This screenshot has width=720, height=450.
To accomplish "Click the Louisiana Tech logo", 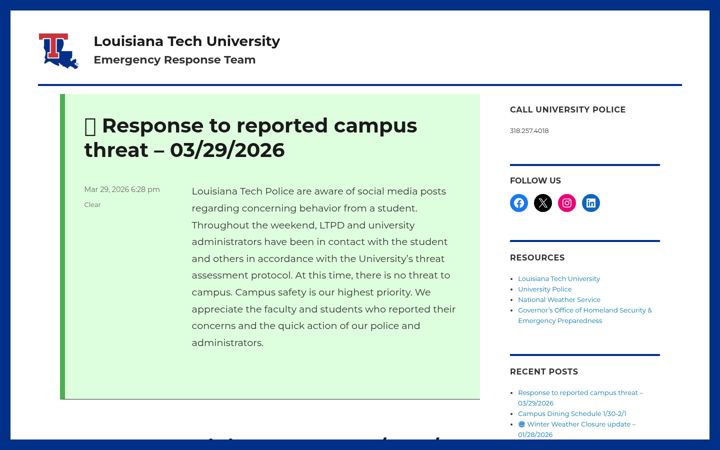I will pos(58,51).
